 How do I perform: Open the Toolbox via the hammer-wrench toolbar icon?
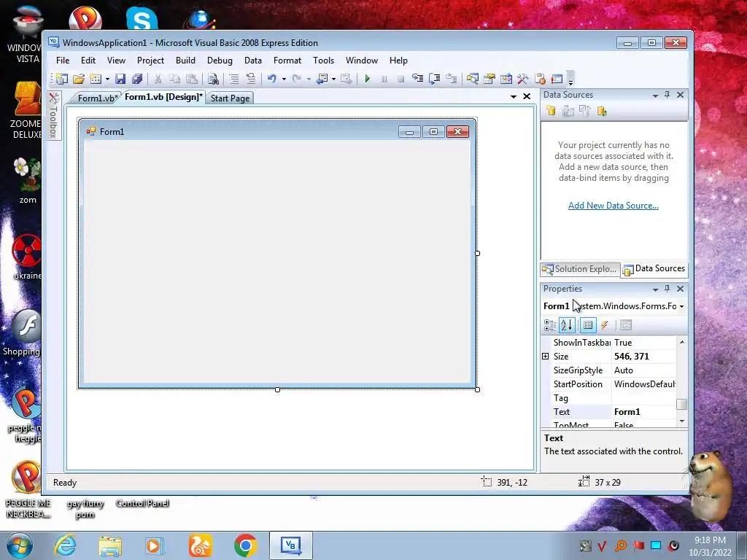pyautogui.click(x=522, y=79)
